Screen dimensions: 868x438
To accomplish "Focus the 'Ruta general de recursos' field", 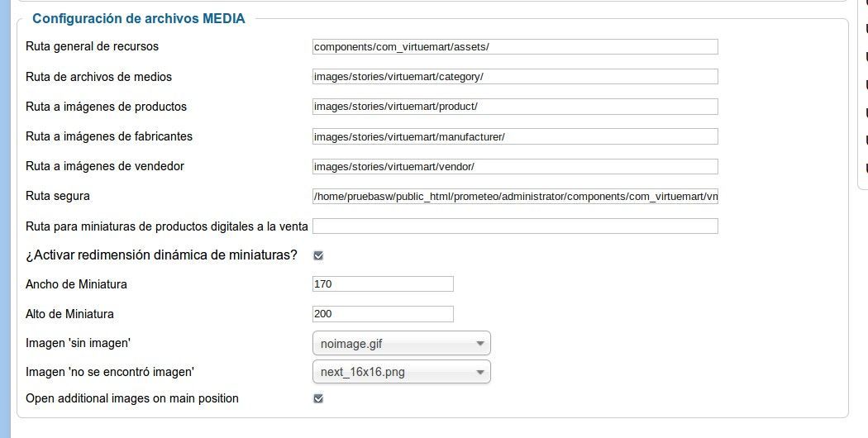I will tap(515, 46).
